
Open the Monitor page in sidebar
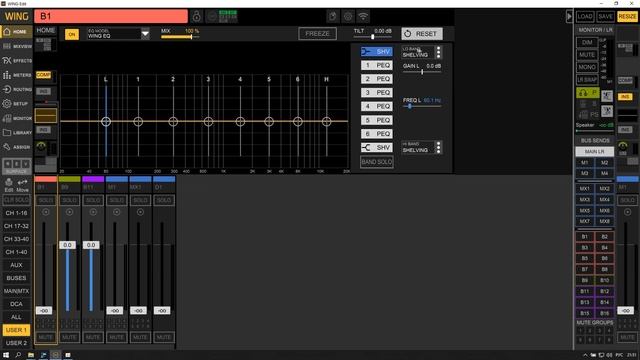click(x=16, y=118)
